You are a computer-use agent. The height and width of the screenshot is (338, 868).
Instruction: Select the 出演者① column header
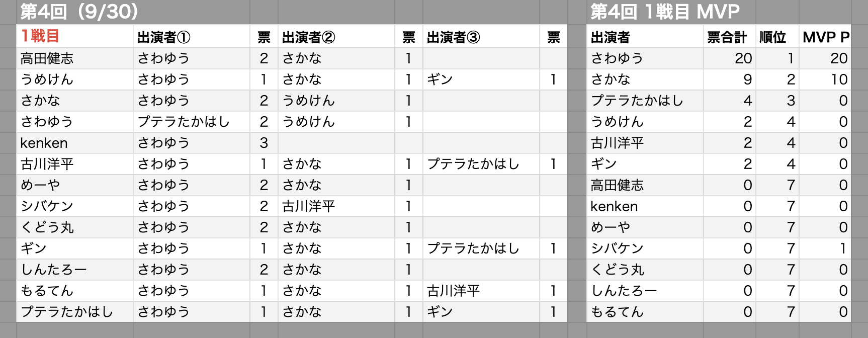click(164, 37)
